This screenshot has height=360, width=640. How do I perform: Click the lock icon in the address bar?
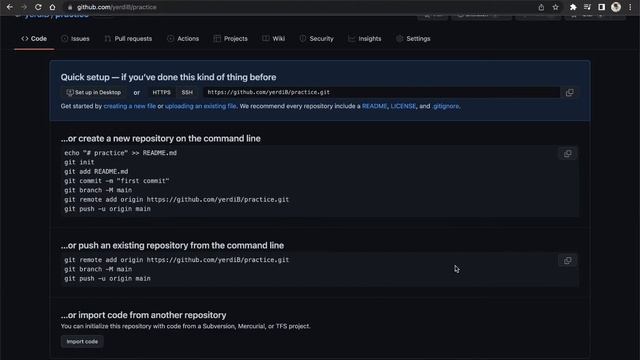pos(70,7)
